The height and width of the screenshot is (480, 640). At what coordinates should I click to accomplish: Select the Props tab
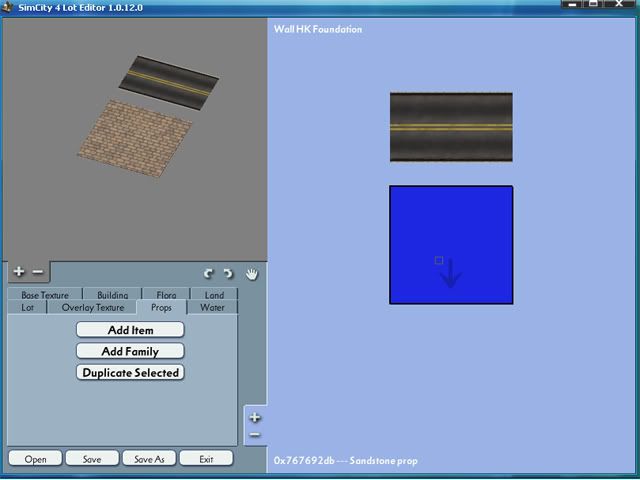pyautogui.click(x=161, y=307)
